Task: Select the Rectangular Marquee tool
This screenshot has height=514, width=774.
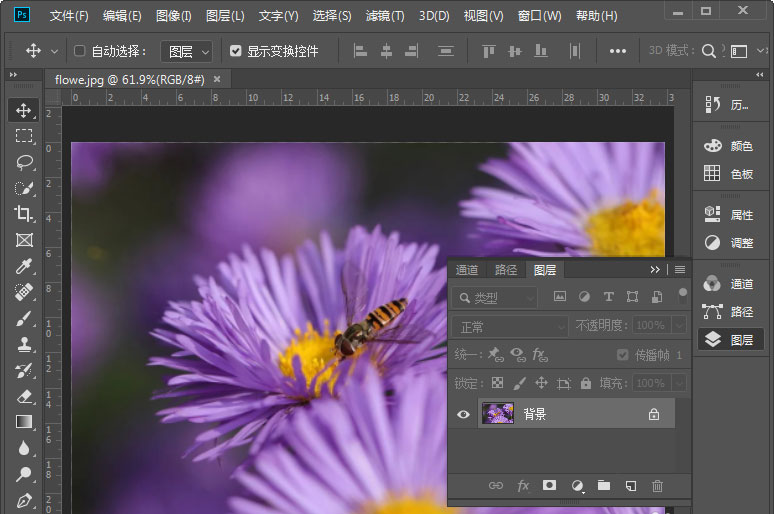Action: (x=23, y=136)
